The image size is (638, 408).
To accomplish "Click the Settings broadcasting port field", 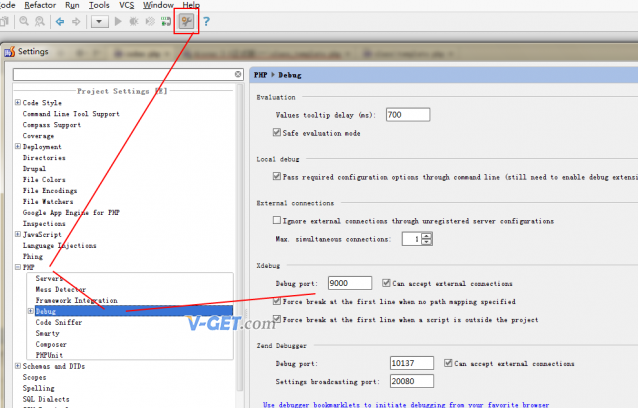I will [412, 381].
